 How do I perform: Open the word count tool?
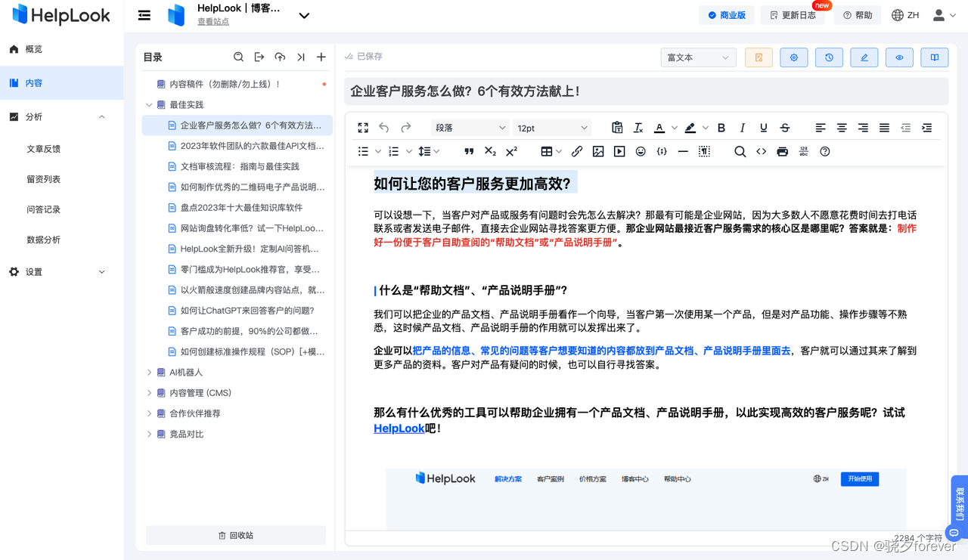(803, 152)
